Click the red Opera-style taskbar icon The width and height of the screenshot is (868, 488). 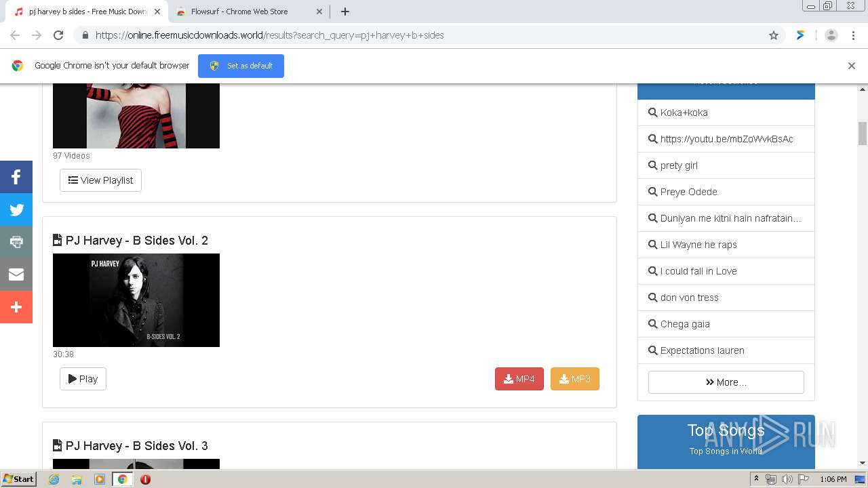click(145, 479)
